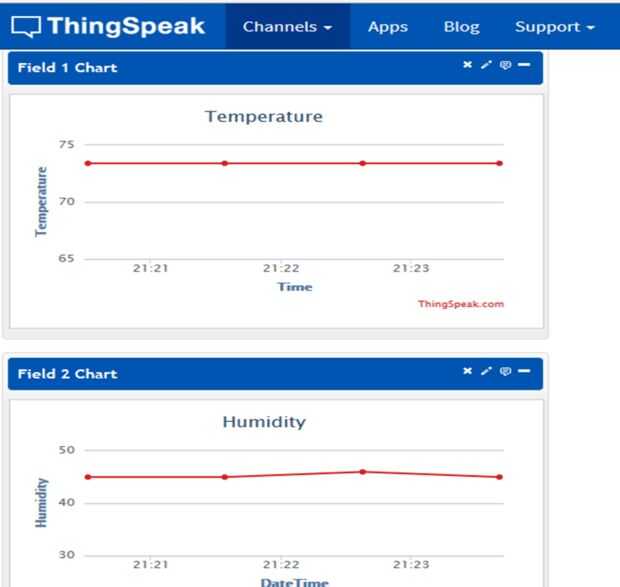Go to the Blog page
The height and width of the screenshot is (587, 620).
(461, 27)
